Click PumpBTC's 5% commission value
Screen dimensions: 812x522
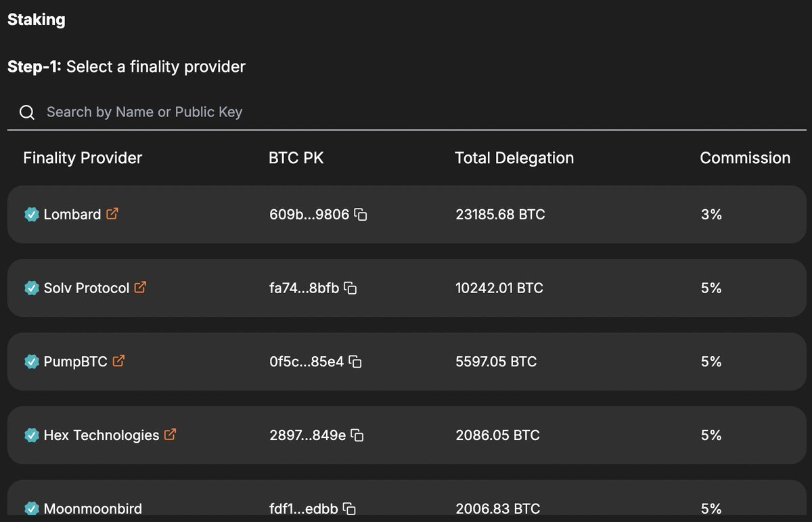click(711, 362)
